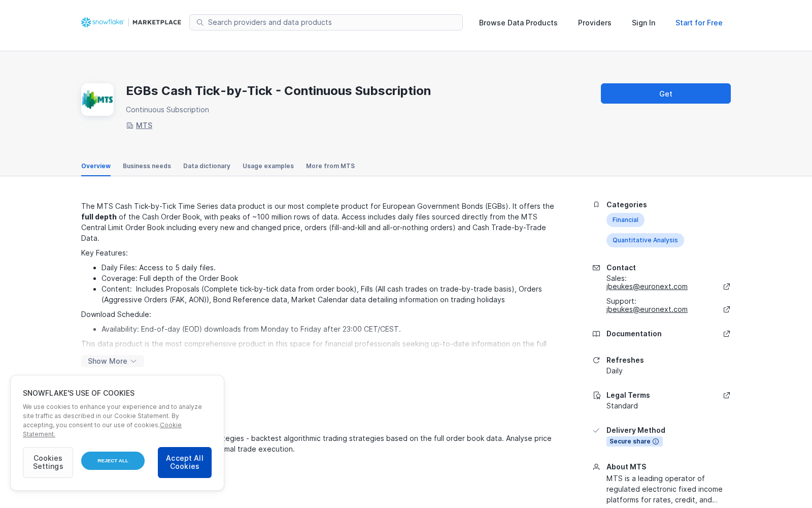
Task: Click the Snowflake logo
Action: 103,22
